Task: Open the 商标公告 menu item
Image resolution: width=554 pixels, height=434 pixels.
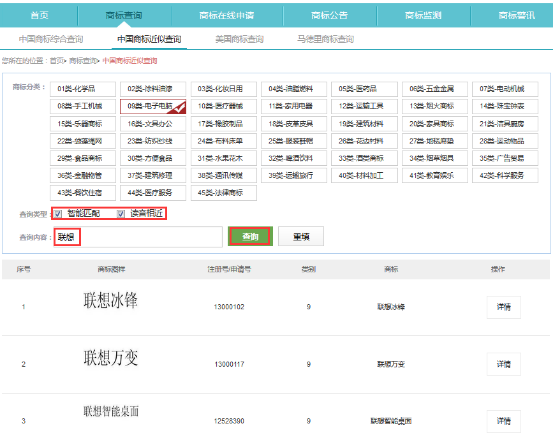Action: (330, 15)
